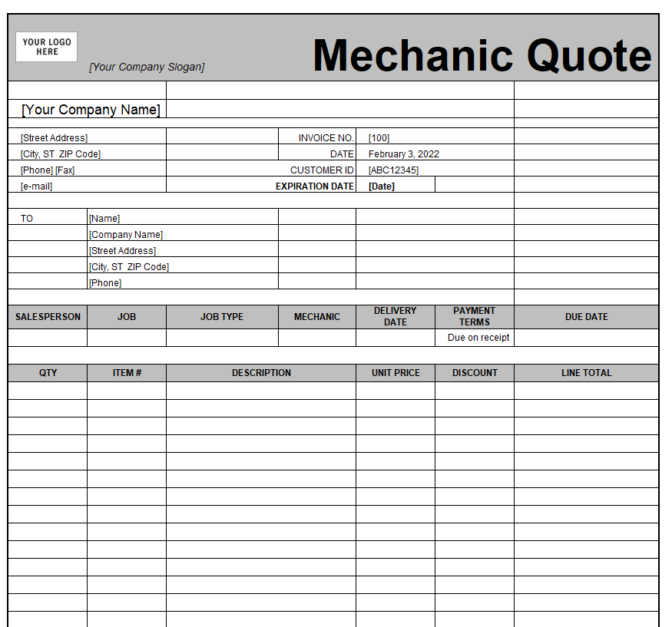Screen dimensions: 672x627
Task: Click the Your Company Name cell
Action: [x=87, y=109]
